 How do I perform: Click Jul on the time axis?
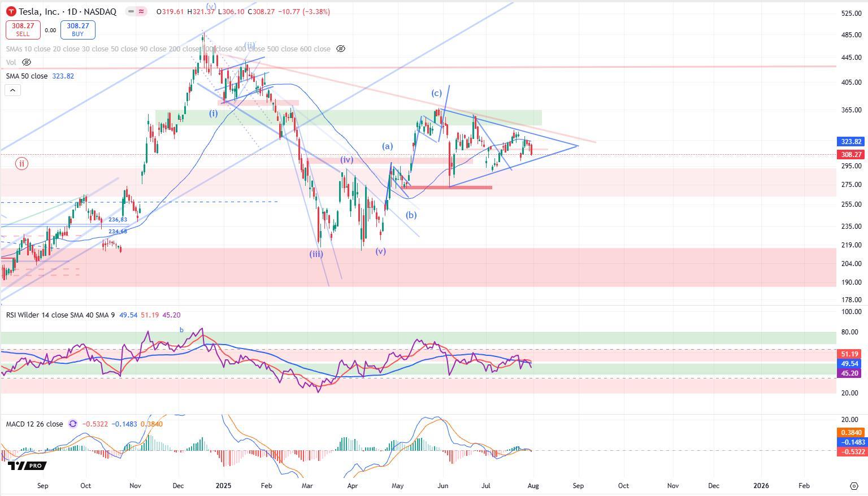[x=486, y=485]
